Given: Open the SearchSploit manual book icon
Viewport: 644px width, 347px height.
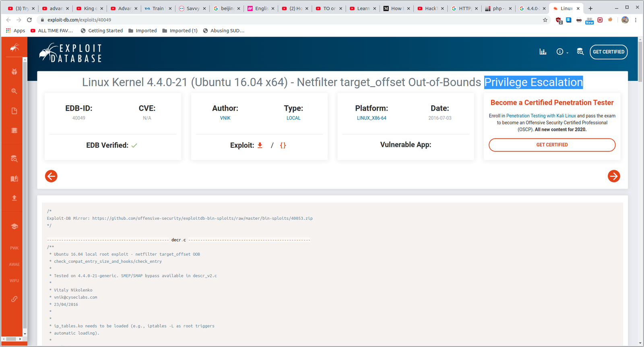Looking at the screenshot, I should (x=14, y=178).
